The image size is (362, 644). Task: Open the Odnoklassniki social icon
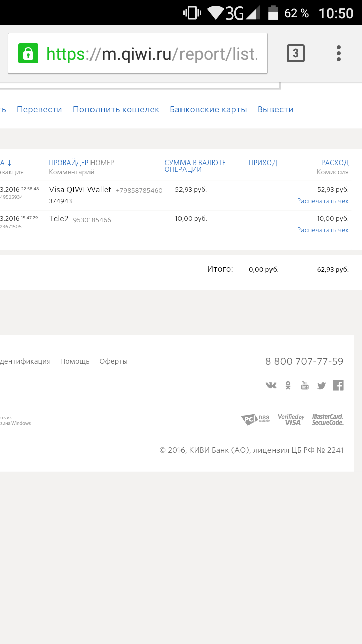point(288,385)
